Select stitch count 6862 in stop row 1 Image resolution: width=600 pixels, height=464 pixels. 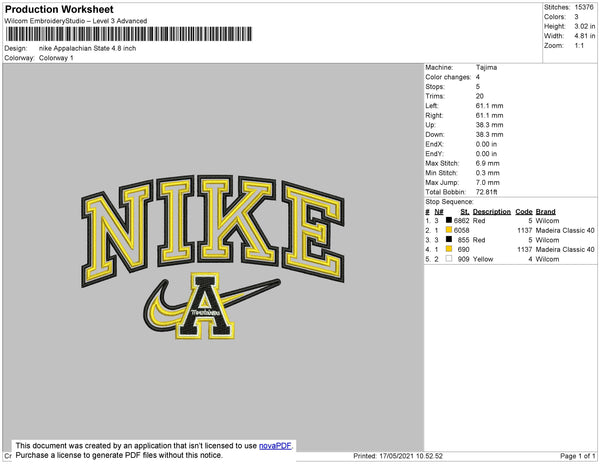(x=461, y=221)
